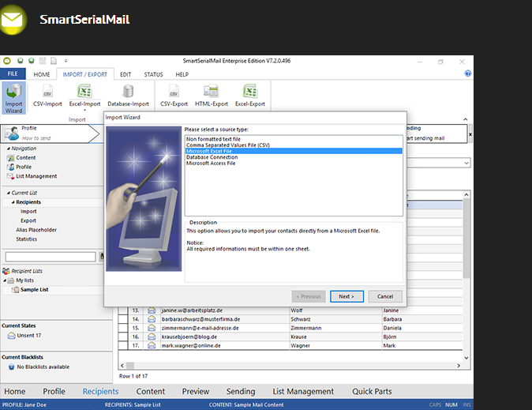This screenshot has height=410, width=532.
Task: Collapse the My lists tree node
Action: pos(5,280)
